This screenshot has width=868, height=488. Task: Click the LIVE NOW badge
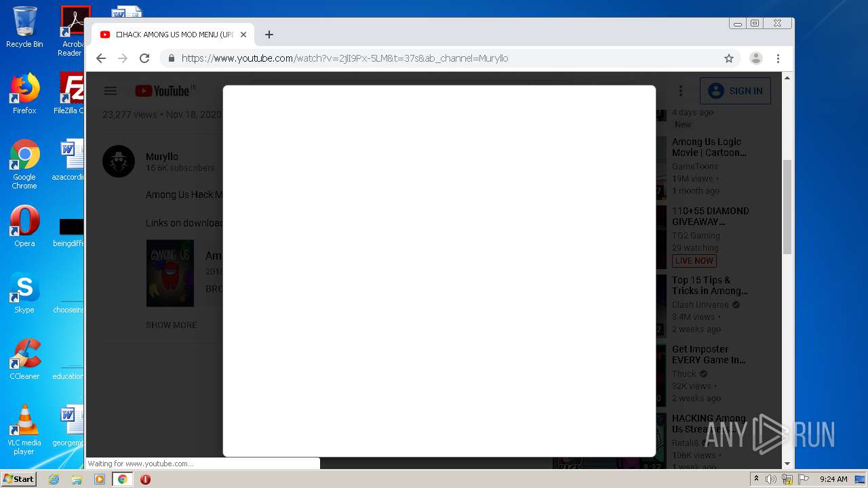point(694,261)
